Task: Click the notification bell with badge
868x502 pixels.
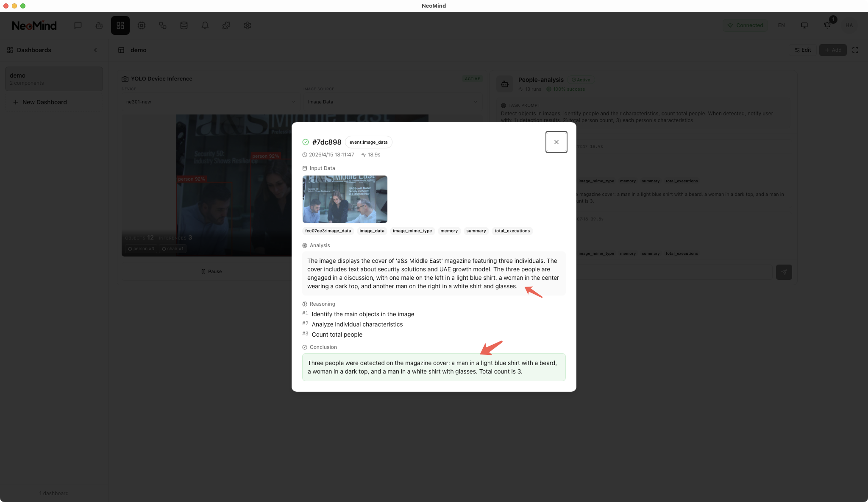Action: tap(827, 25)
